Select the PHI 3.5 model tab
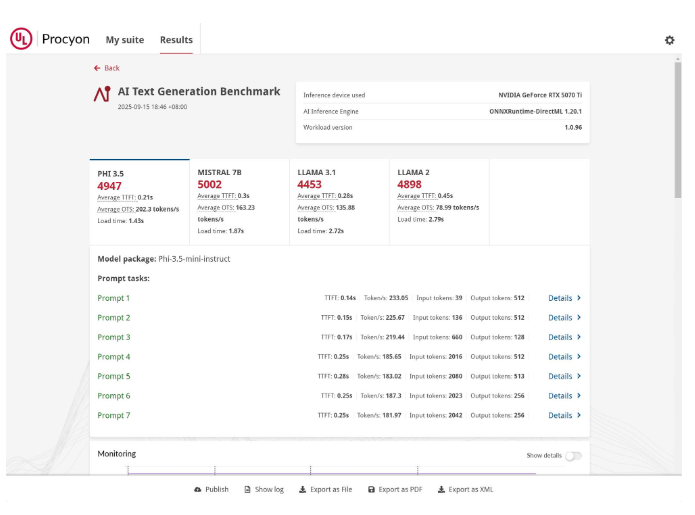The width and height of the screenshot is (695, 515). [x=140, y=202]
